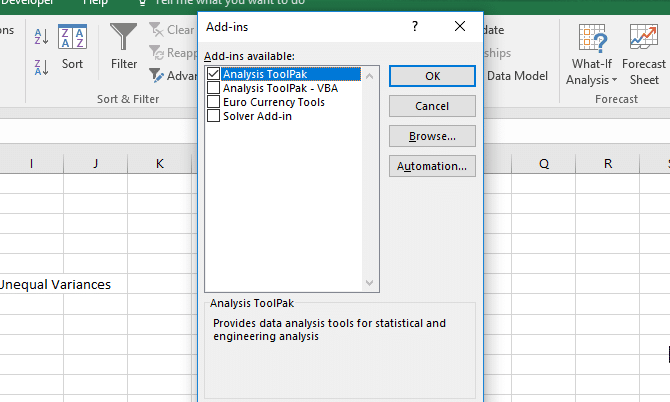Tick the Euro Currency Tools checkbox
The width and height of the screenshot is (670, 402).
[x=213, y=102]
